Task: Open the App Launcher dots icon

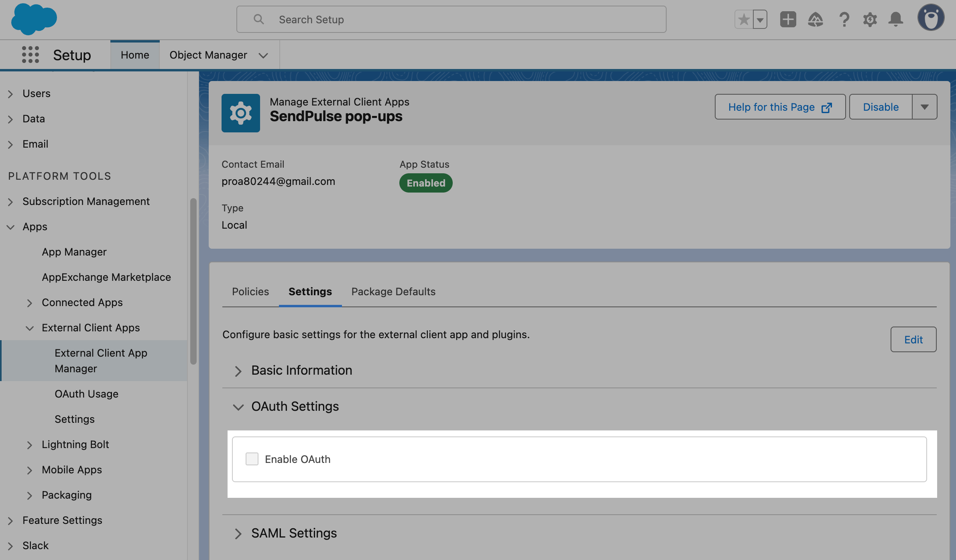Action: point(31,55)
